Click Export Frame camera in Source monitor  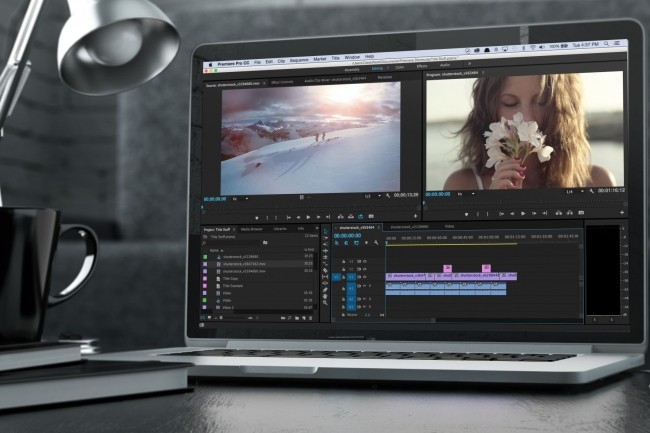tap(371, 216)
